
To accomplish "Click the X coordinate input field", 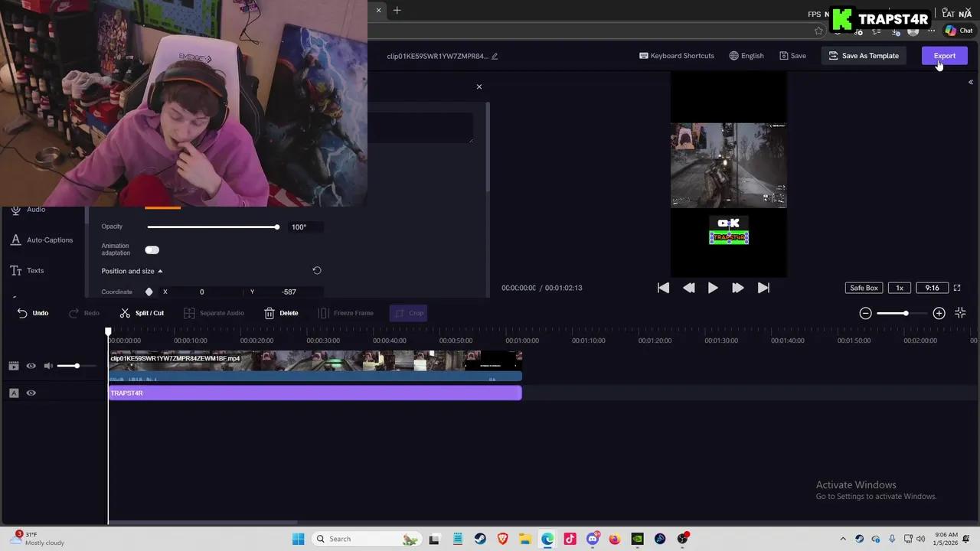I will point(202,292).
